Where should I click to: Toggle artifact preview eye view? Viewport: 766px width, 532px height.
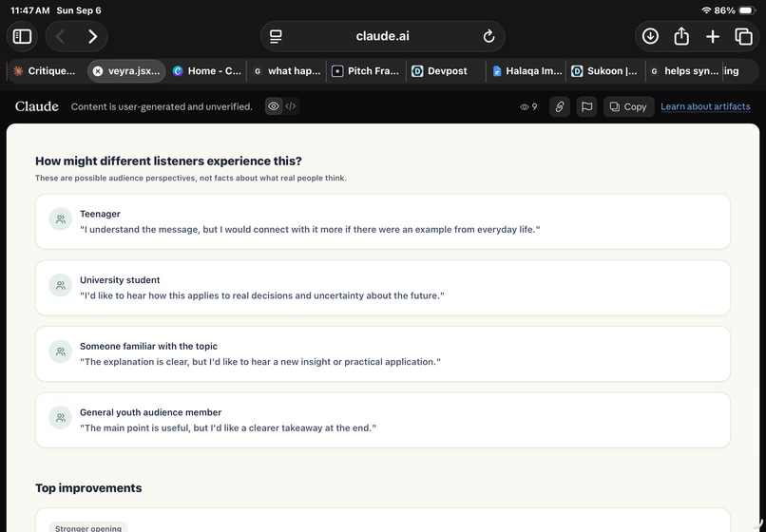pyautogui.click(x=274, y=106)
